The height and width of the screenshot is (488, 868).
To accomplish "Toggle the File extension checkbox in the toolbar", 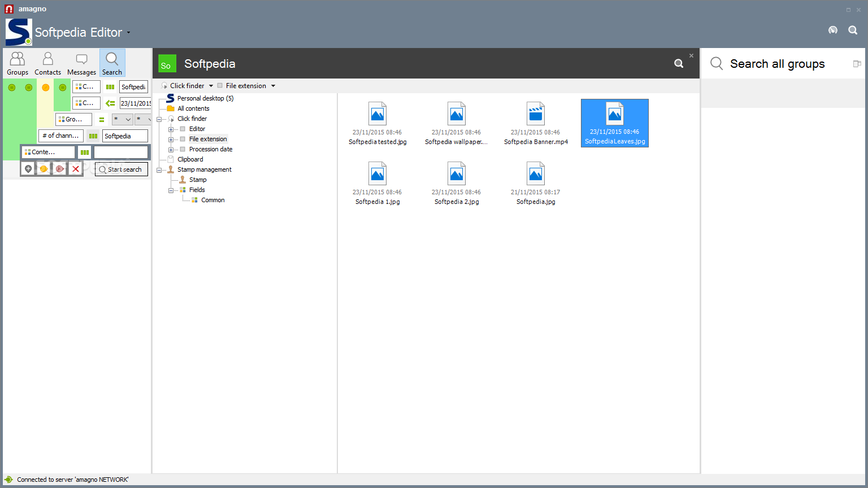I will (220, 86).
